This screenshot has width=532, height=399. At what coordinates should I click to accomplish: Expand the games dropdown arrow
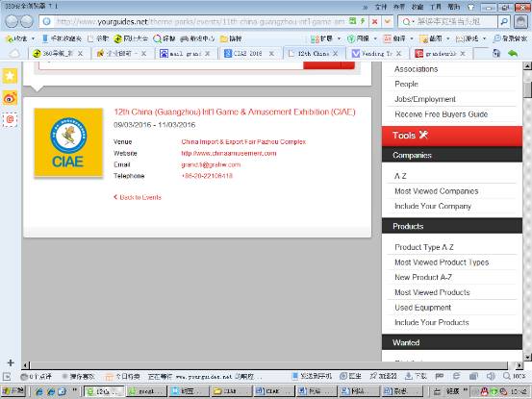pyautogui.click(x=484, y=38)
